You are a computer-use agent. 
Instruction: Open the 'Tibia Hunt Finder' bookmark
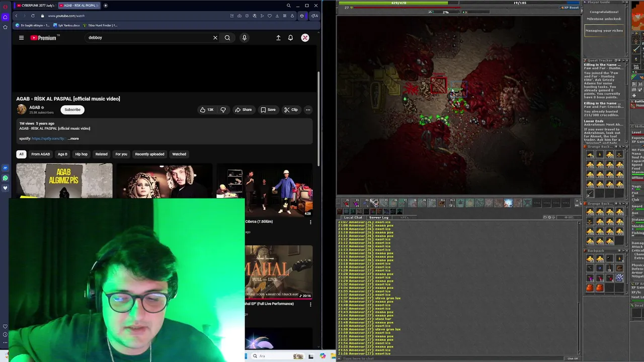pos(101,25)
